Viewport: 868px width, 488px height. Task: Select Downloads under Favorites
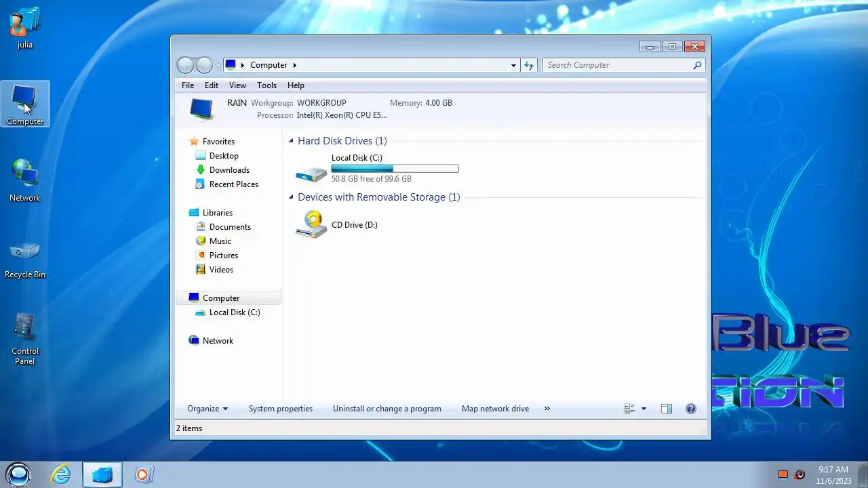(229, 170)
